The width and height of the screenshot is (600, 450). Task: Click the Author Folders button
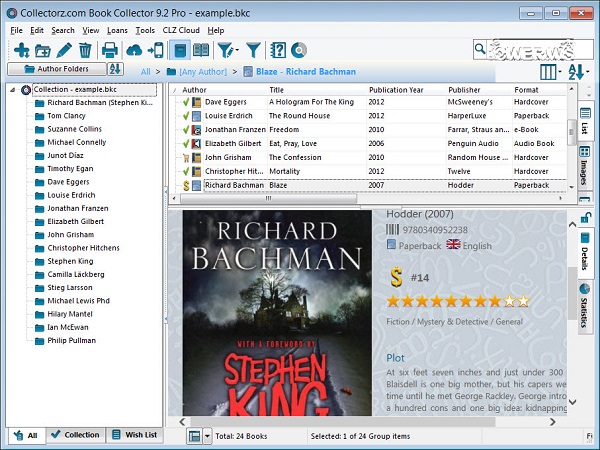pos(56,70)
